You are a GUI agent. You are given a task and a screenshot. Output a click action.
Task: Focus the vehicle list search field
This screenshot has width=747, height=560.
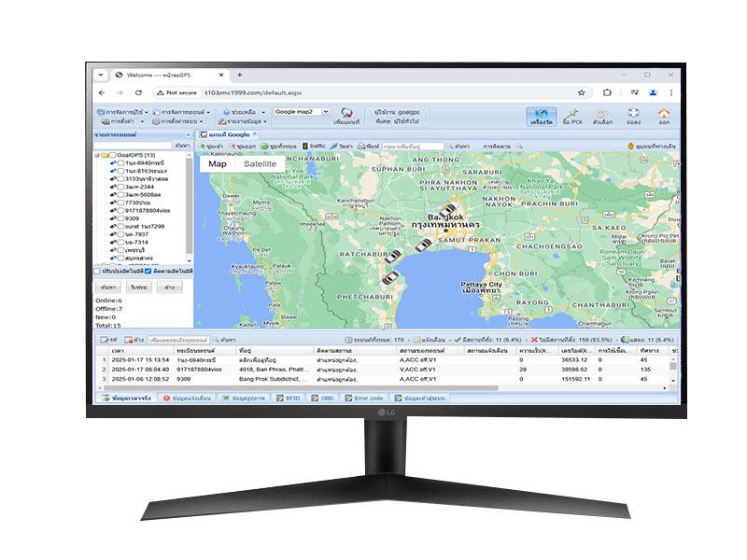(x=133, y=146)
